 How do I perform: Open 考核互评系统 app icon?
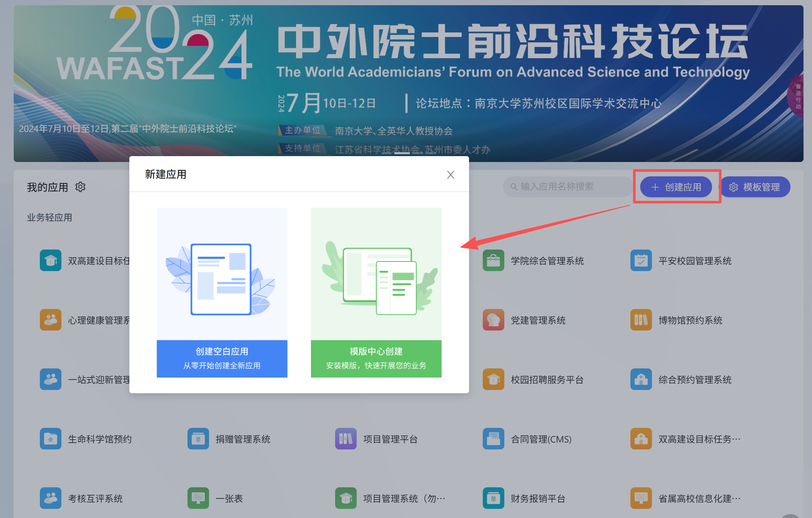51,498
